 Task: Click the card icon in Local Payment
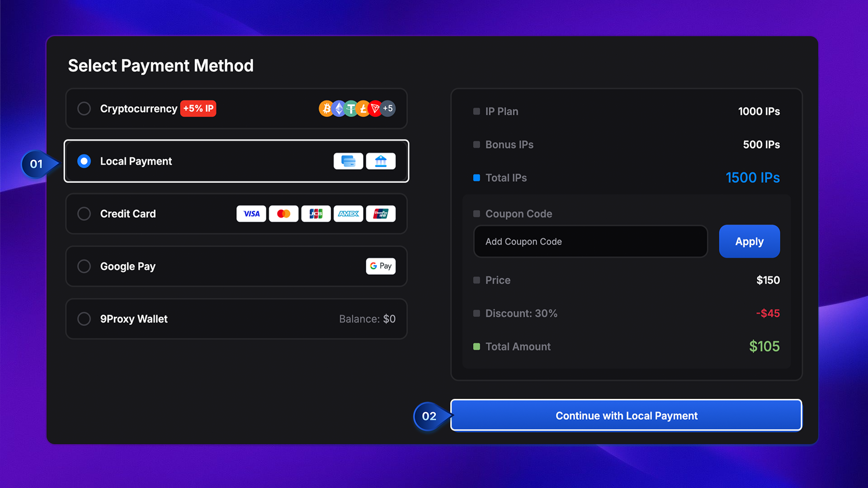(348, 161)
